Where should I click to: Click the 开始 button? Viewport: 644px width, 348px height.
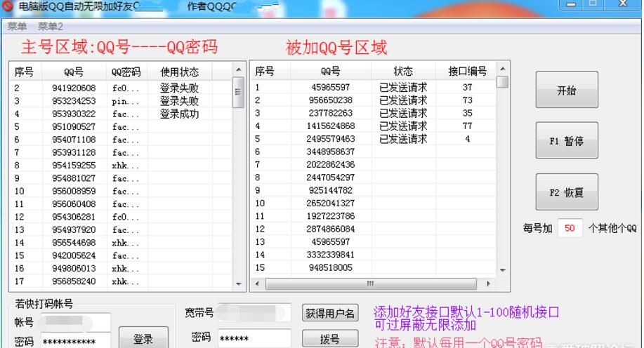pyautogui.click(x=566, y=90)
